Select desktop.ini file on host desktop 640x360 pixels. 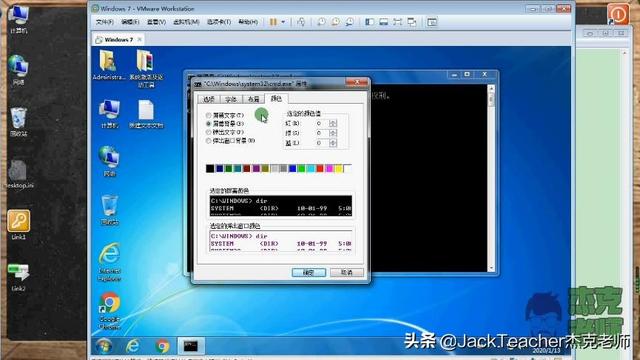[x=18, y=174]
